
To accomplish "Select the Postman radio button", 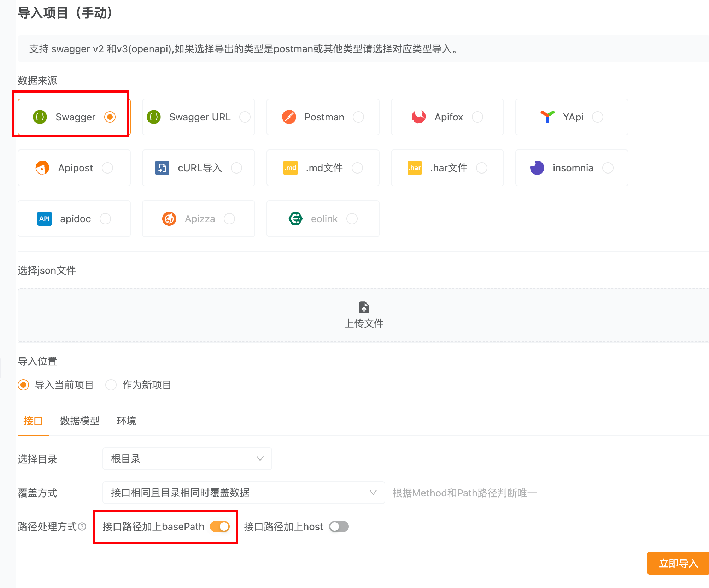I will point(358,117).
